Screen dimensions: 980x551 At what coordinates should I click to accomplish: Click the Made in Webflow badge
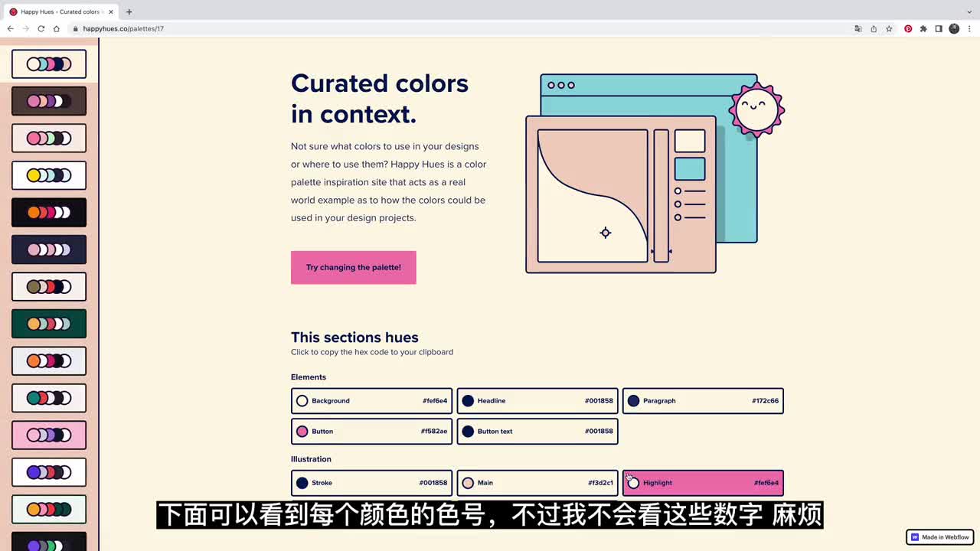pos(939,536)
